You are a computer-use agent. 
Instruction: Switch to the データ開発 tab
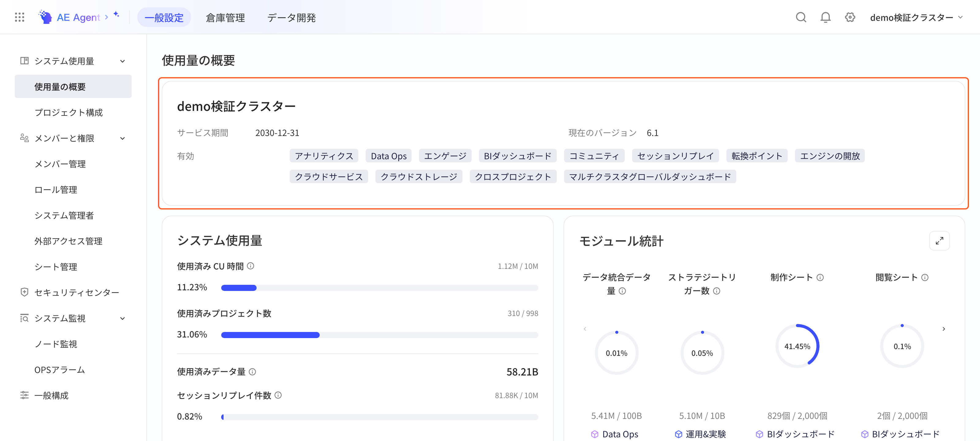292,17
